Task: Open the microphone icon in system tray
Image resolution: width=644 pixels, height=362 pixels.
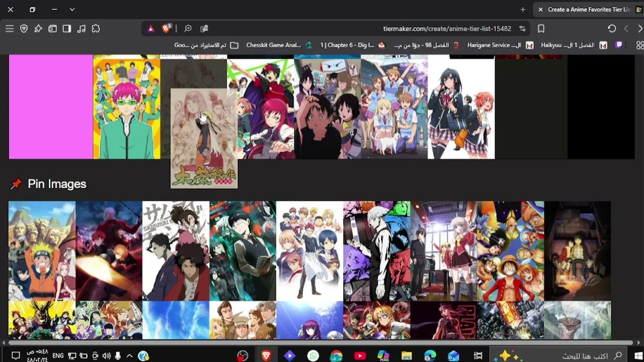Action: pos(118,355)
